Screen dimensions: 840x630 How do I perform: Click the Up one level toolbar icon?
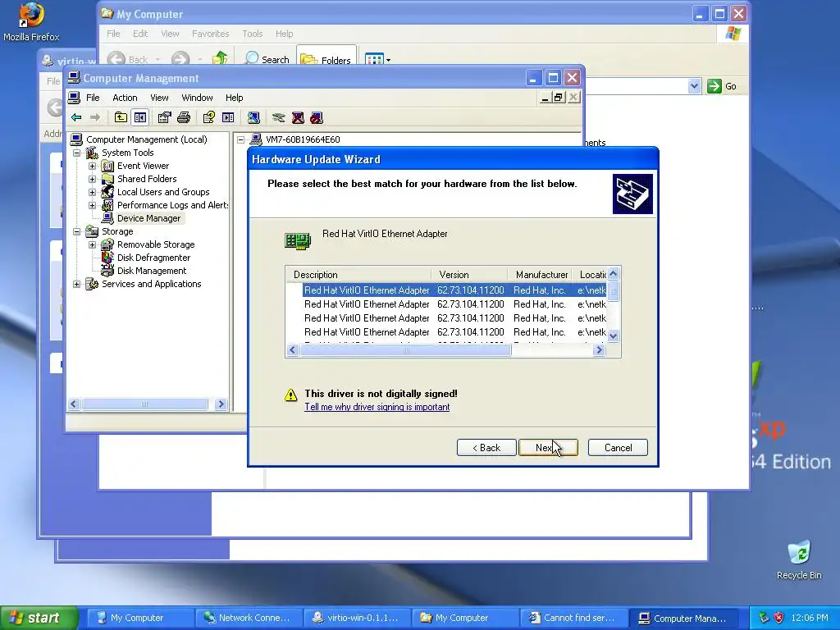pyautogui.click(x=121, y=117)
